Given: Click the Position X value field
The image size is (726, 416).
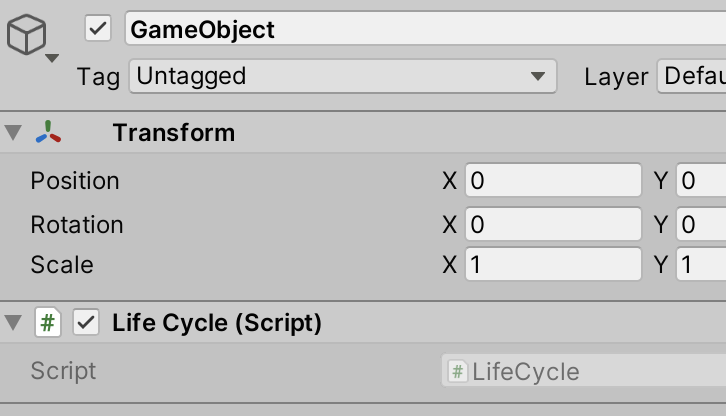Looking at the screenshot, I should click(553, 180).
